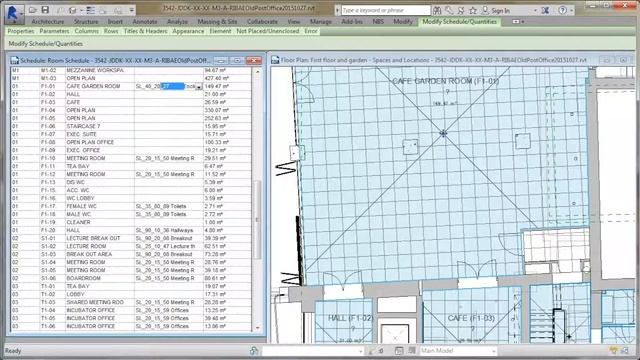Click the SL_90_10_36 Hallways cell
The width and height of the screenshot is (640, 360).
coord(169,230)
